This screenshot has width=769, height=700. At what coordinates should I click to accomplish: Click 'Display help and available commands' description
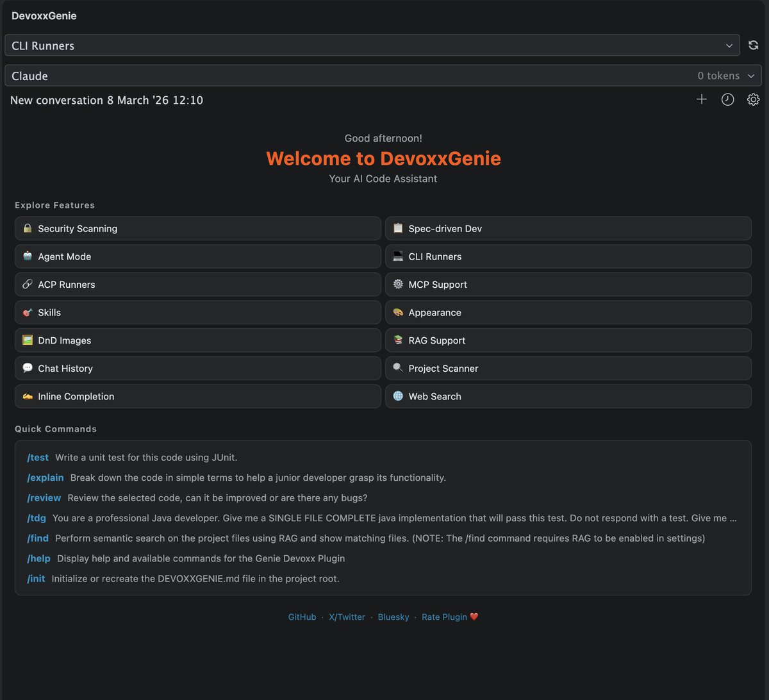201,558
